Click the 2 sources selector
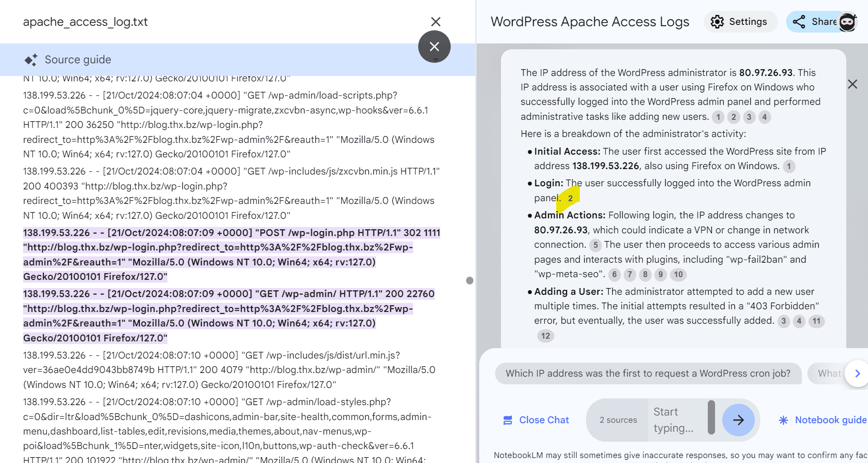Screen dimensions: 868x463 [x=618, y=420]
